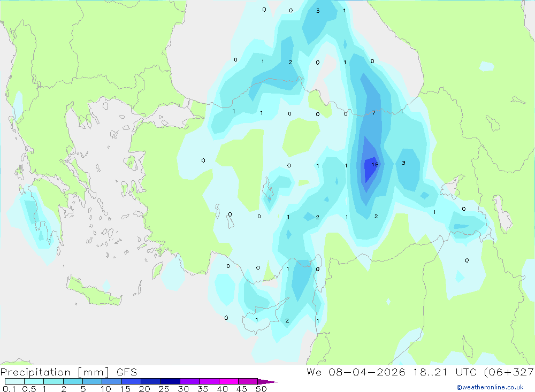Click the 15–20 mm blue legend swatch
The image size is (535, 392).
click(x=132, y=381)
